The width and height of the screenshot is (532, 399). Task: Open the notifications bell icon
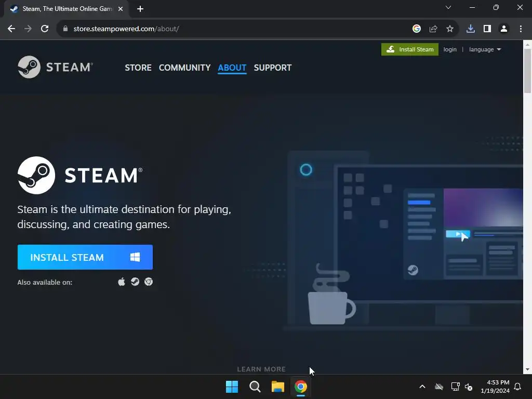click(518, 387)
